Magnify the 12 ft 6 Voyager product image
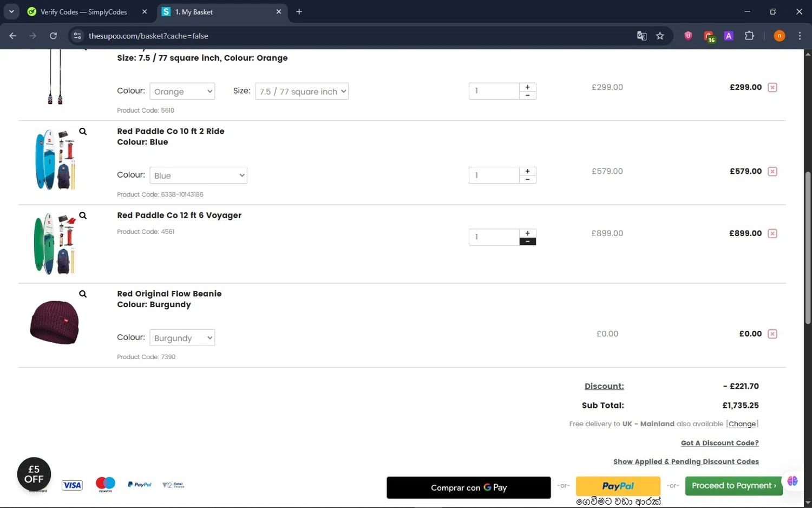Image resolution: width=812 pixels, height=508 pixels. (83, 216)
